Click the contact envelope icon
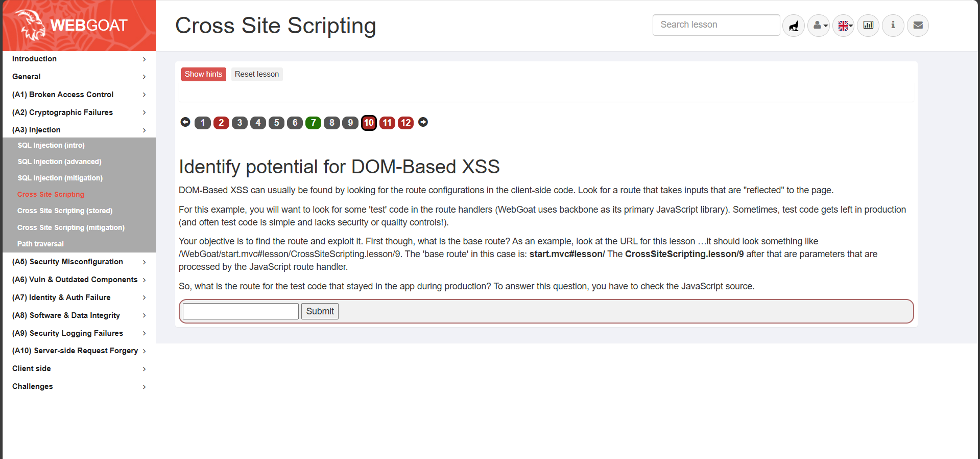The height and width of the screenshot is (459, 980). pos(918,25)
